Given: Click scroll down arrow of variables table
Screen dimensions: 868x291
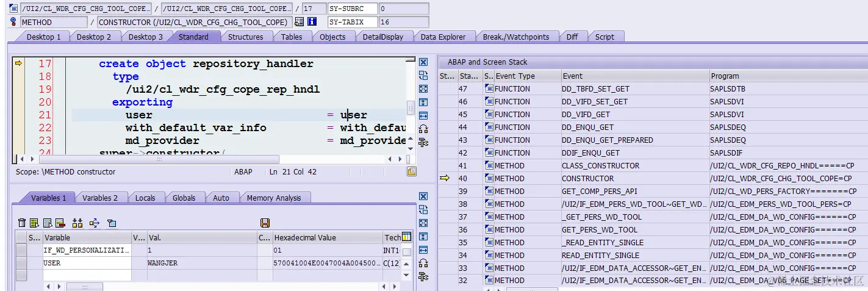Looking at the screenshot, I should point(407,275).
